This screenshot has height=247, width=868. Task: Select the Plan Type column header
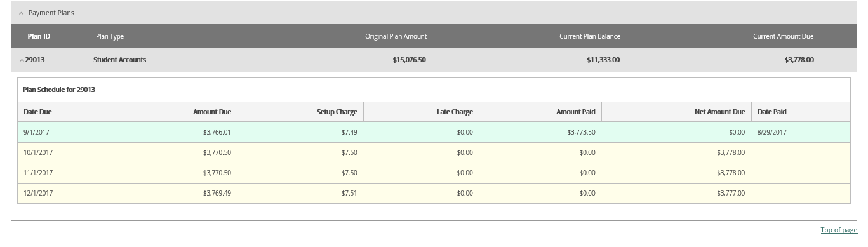(x=110, y=36)
